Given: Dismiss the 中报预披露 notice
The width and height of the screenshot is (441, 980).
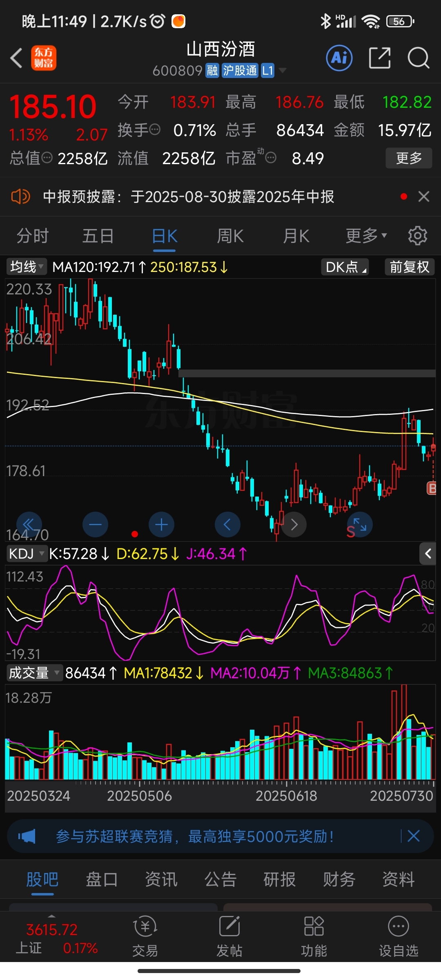Looking at the screenshot, I should tap(424, 196).
